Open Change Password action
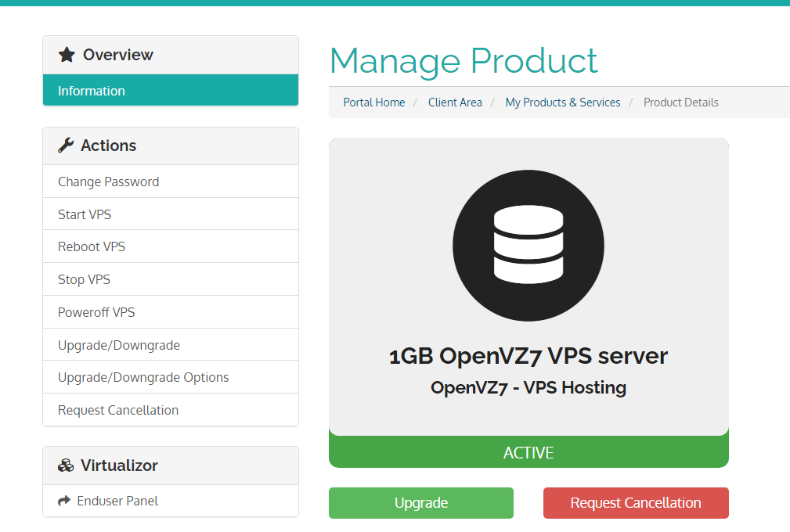This screenshot has height=532, width=790. (x=108, y=182)
